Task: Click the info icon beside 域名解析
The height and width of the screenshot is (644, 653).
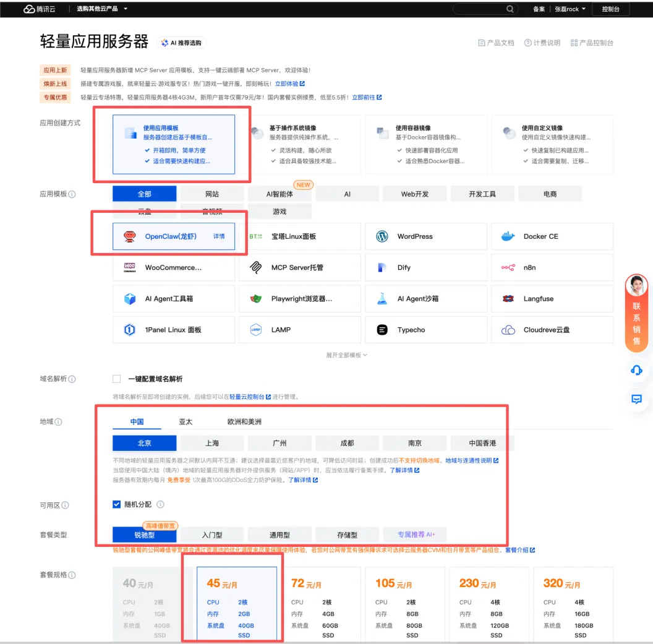Action: coord(72,379)
